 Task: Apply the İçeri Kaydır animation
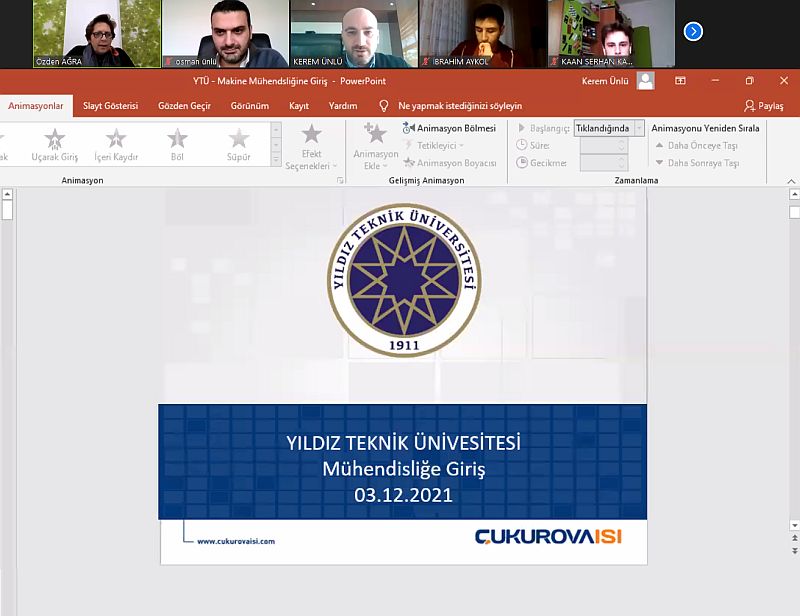pyautogui.click(x=116, y=145)
